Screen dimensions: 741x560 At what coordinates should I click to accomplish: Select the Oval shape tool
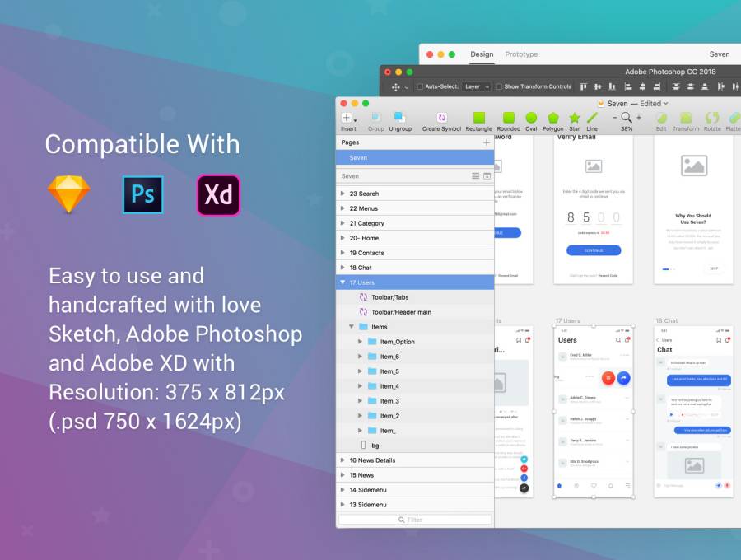click(531, 119)
